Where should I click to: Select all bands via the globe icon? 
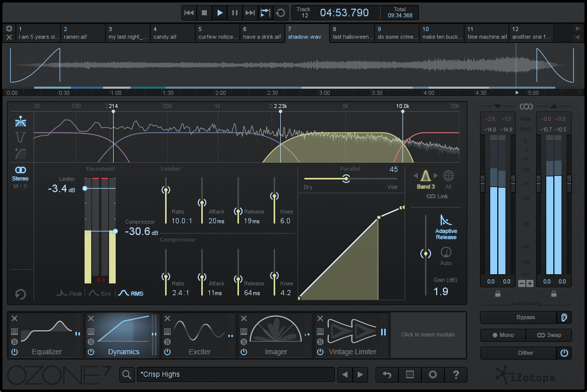point(448,175)
